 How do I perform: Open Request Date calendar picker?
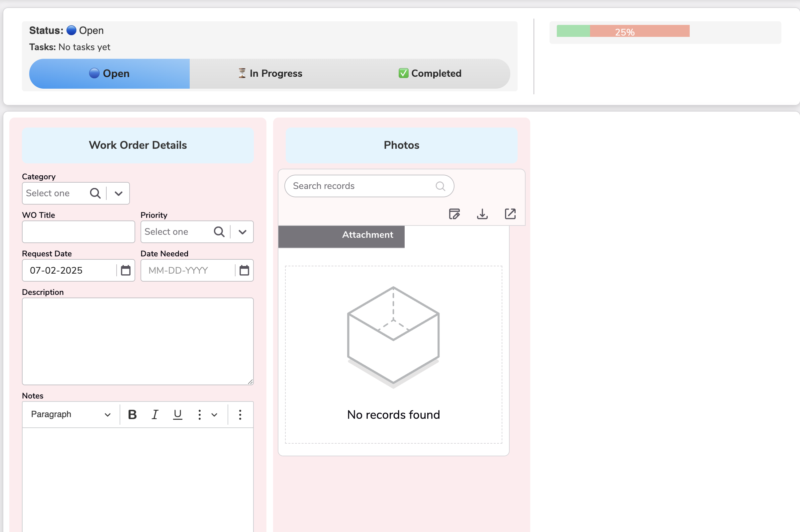coord(126,270)
